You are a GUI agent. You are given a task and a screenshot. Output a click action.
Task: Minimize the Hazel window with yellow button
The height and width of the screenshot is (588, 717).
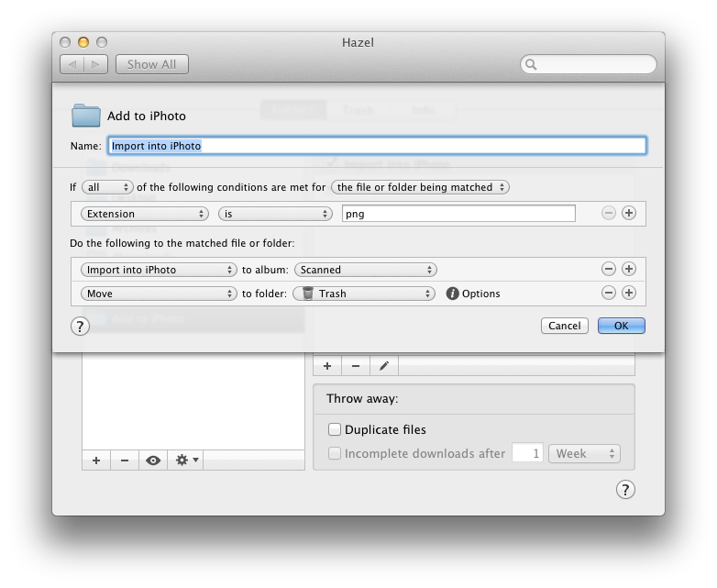pos(83,42)
